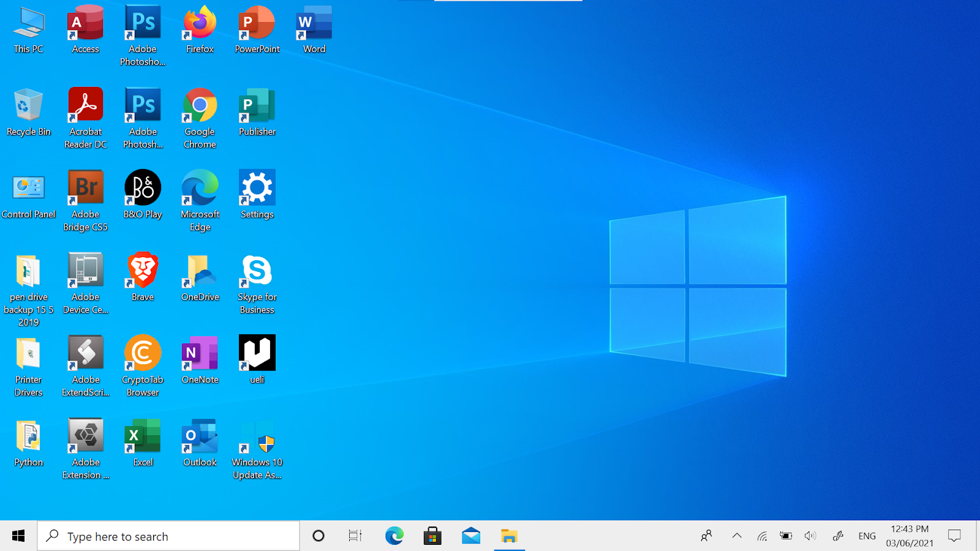Open Task View on the taskbar

pyautogui.click(x=355, y=536)
